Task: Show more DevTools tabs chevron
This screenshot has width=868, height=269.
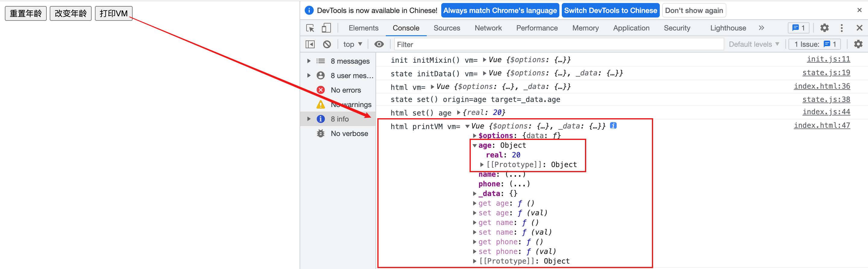Action: click(x=762, y=28)
